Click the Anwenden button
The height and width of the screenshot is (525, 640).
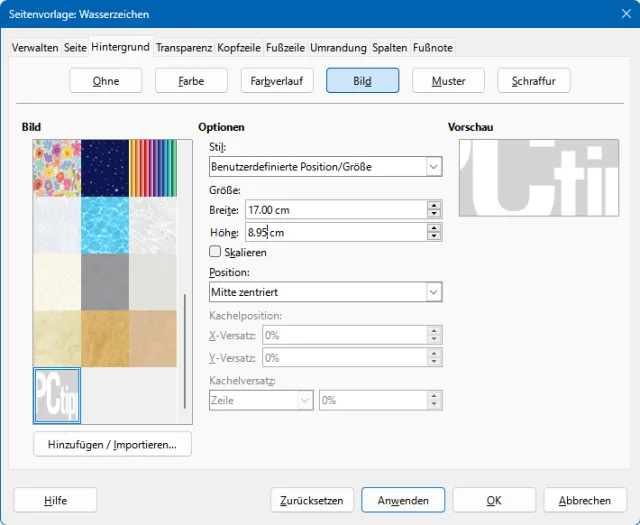click(403, 500)
